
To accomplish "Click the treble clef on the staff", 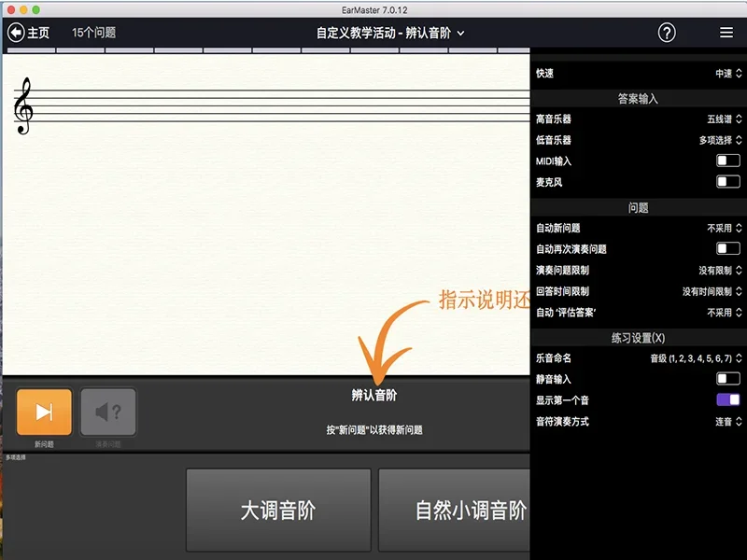I will pyautogui.click(x=23, y=106).
